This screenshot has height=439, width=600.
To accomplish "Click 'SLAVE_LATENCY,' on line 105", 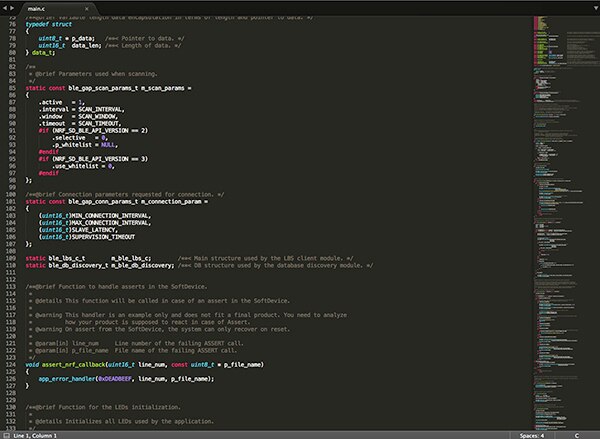I will 95,230.
